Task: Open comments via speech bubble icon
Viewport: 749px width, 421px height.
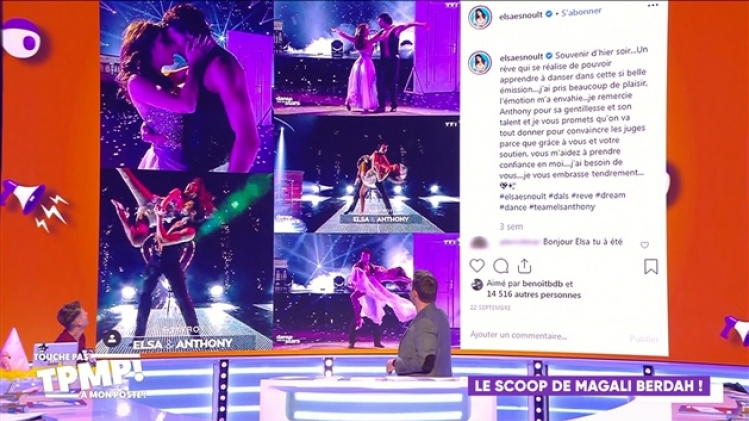Action: coord(501,266)
